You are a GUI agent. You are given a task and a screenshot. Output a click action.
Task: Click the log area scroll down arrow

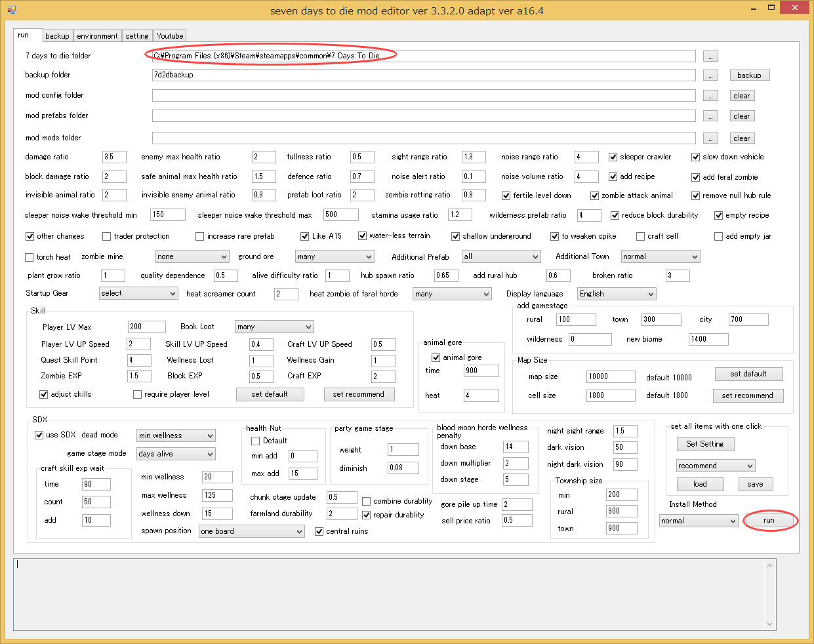771,624
